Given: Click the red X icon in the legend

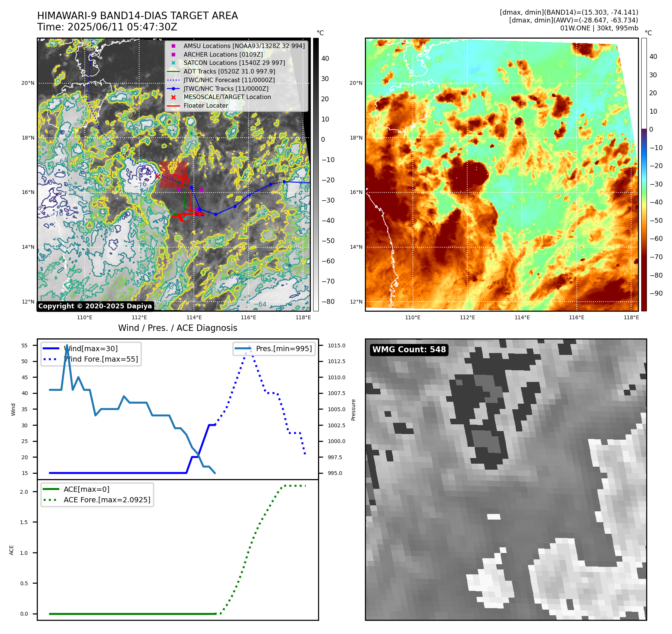Looking at the screenshot, I should tap(173, 97).
